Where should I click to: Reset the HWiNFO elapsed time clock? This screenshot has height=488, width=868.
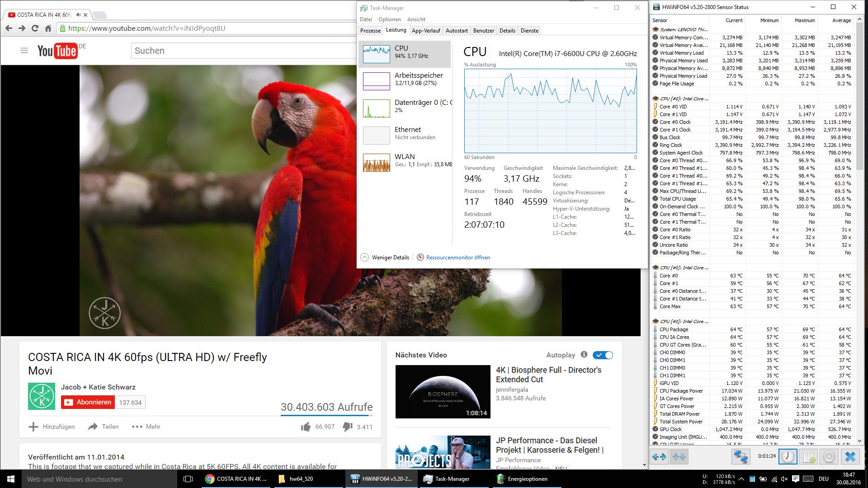[788, 457]
